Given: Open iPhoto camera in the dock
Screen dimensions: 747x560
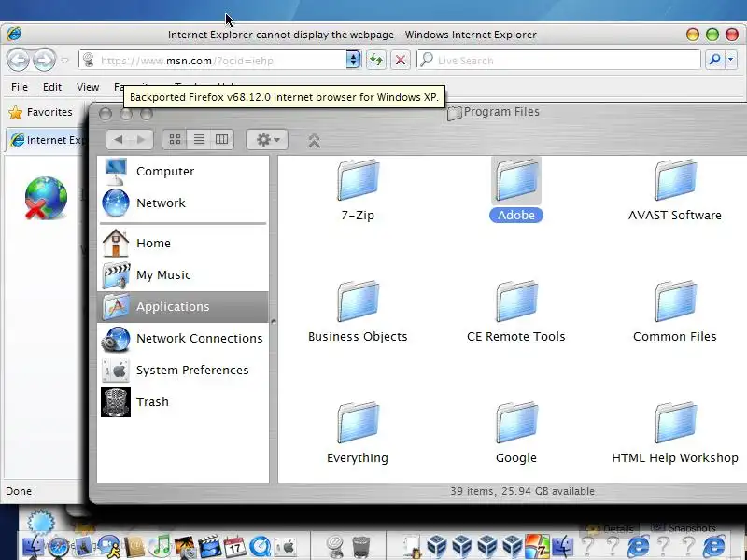Looking at the screenshot, I should pos(185,547).
